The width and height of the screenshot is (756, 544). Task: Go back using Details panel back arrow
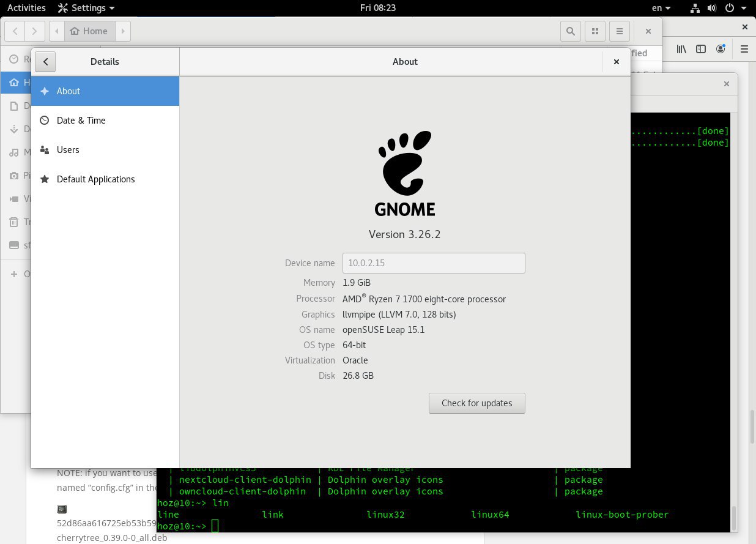tap(46, 62)
